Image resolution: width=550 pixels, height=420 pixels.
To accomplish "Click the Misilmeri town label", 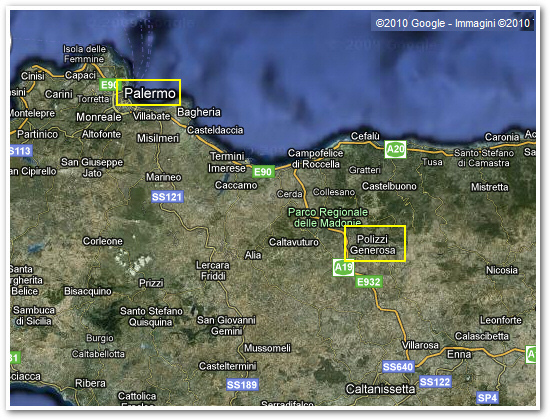I will click(158, 139).
